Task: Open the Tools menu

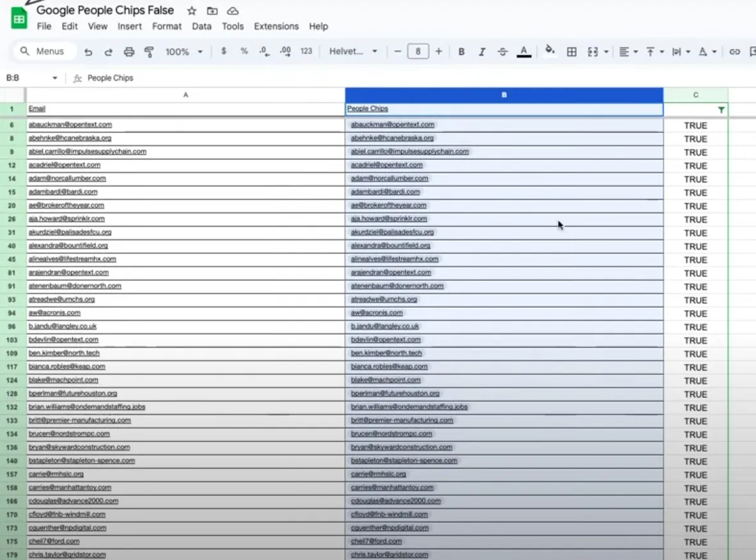Action: point(233,26)
